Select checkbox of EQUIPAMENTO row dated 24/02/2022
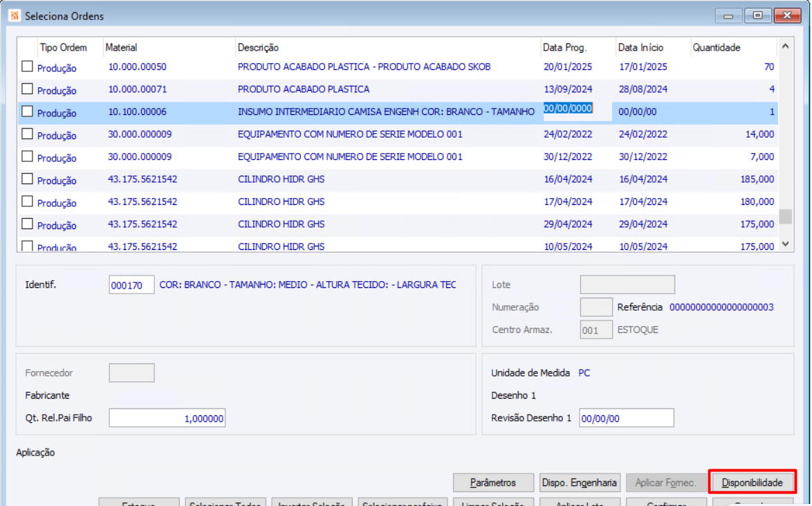Image resolution: width=812 pixels, height=506 pixels. pos(27,134)
